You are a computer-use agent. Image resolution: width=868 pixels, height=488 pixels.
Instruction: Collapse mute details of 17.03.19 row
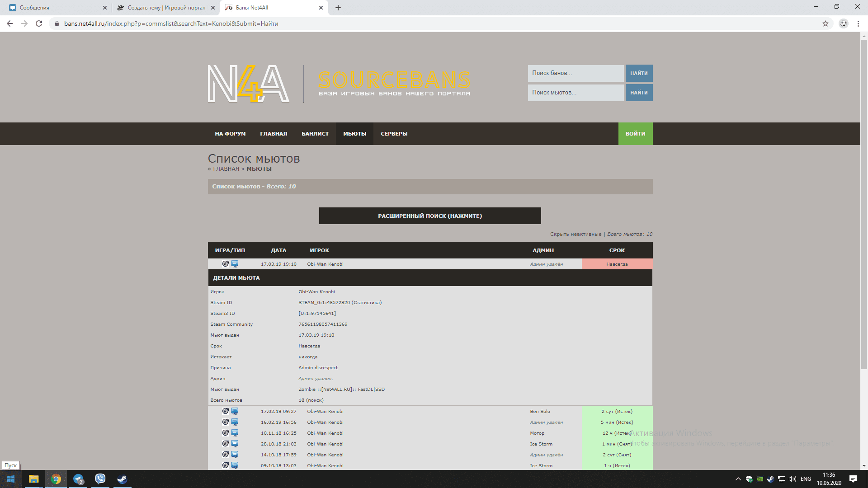[430, 264]
